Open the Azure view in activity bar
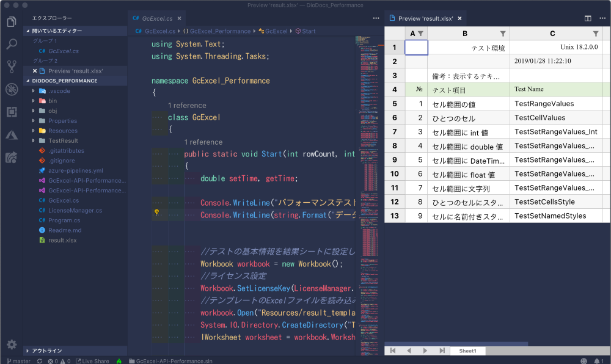The image size is (611, 364). pos(12,135)
